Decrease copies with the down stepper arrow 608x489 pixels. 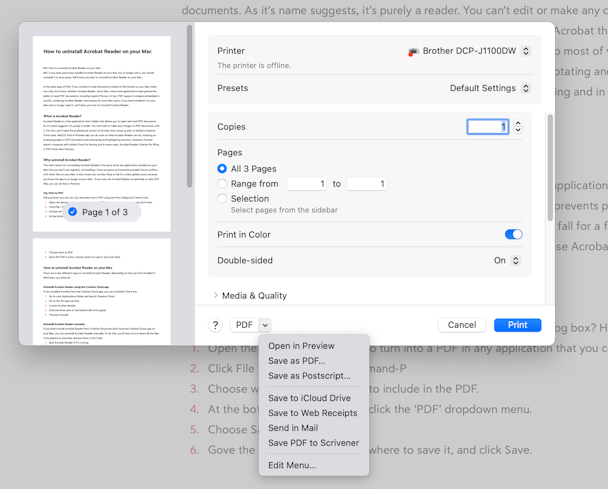pyautogui.click(x=518, y=130)
